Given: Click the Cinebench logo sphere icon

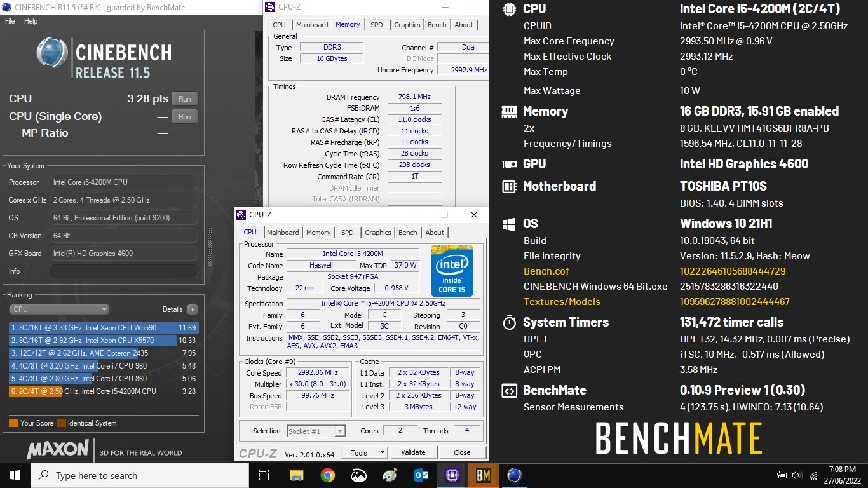Looking at the screenshot, I should coord(52,53).
